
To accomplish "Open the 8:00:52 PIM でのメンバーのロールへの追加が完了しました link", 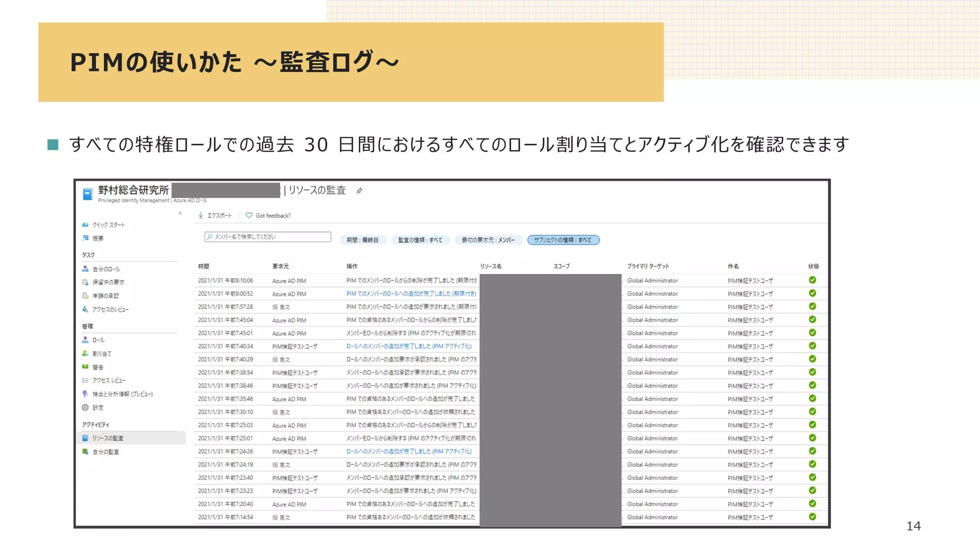I will (411, 294).
